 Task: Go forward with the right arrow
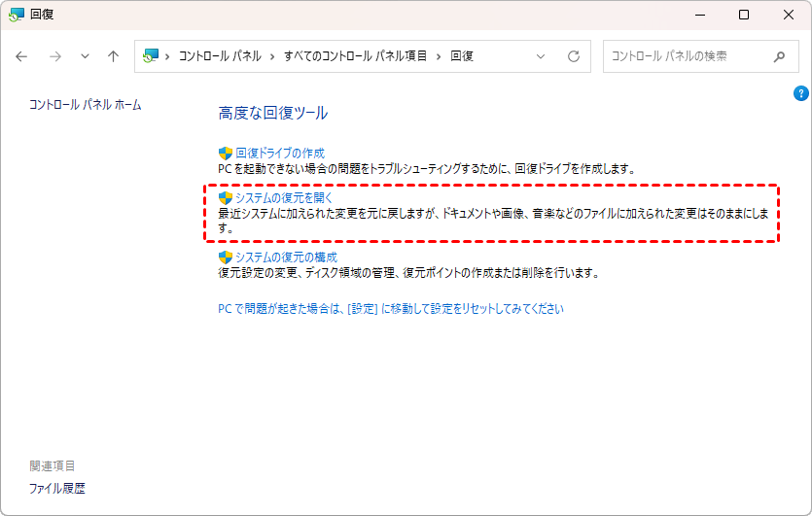(54, 56)
